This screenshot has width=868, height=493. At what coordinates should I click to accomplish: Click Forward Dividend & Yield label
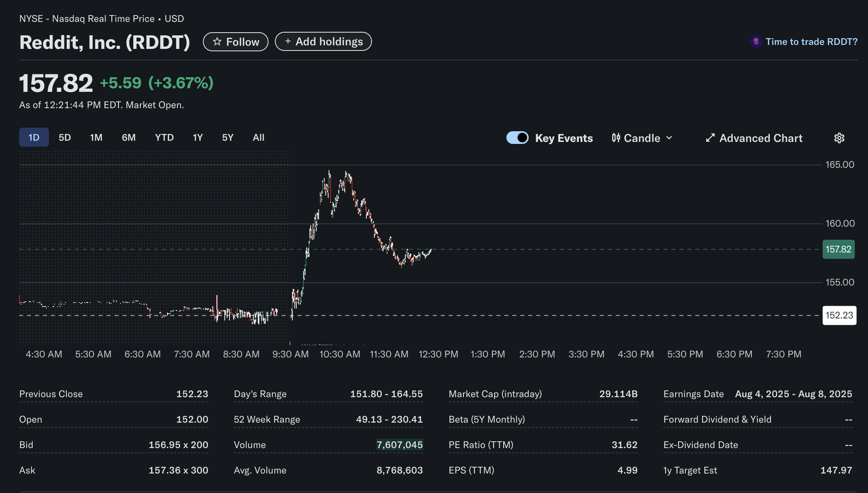[717, 419]
